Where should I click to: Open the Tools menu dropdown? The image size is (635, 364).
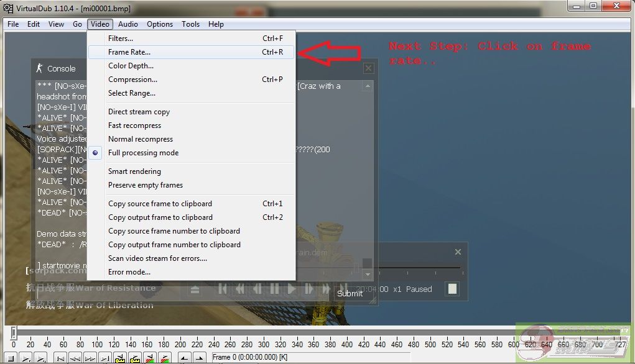191,24
